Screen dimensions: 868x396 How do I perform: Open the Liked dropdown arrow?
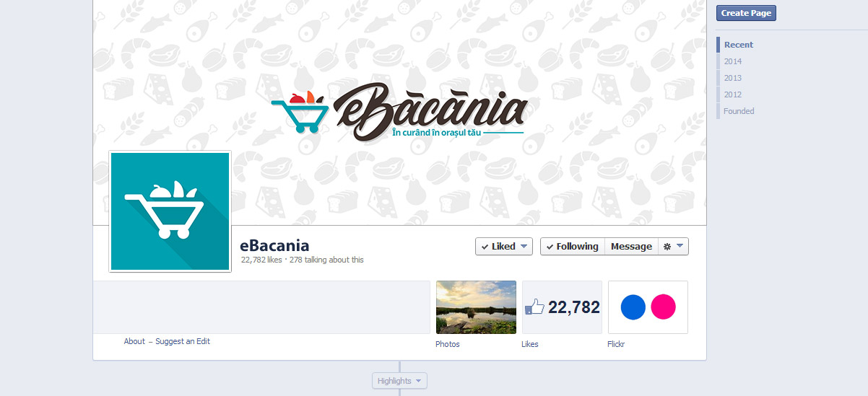coord(524,246)
